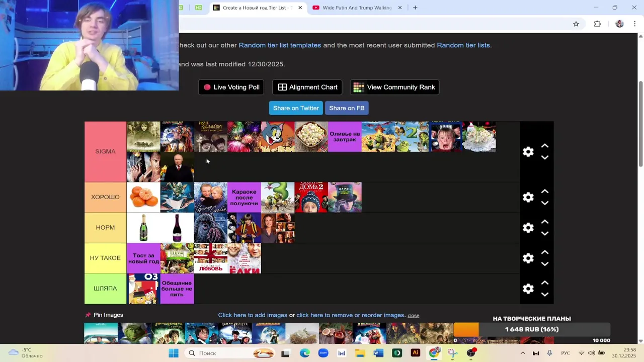
Task: Switch the РУС input language
Action: (566, 353)
